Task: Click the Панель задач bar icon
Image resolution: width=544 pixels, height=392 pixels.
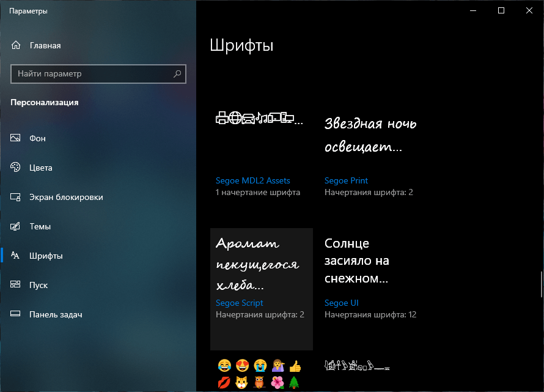Action: coord(16,314)
